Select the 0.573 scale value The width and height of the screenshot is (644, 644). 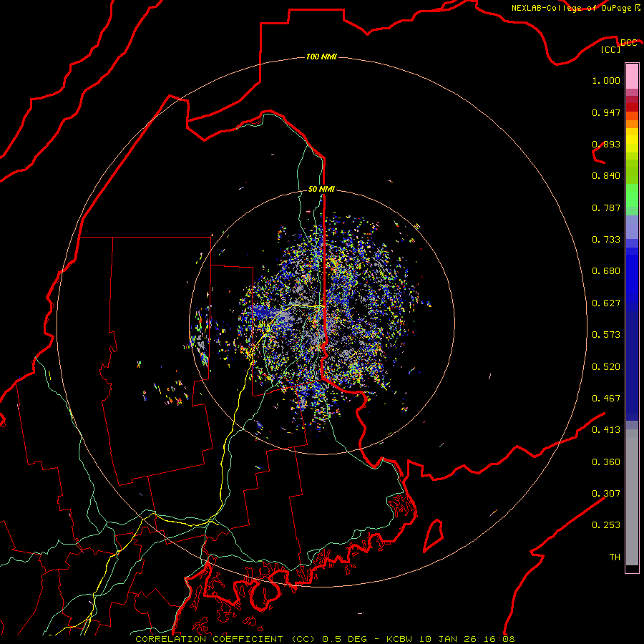point(606,335)
